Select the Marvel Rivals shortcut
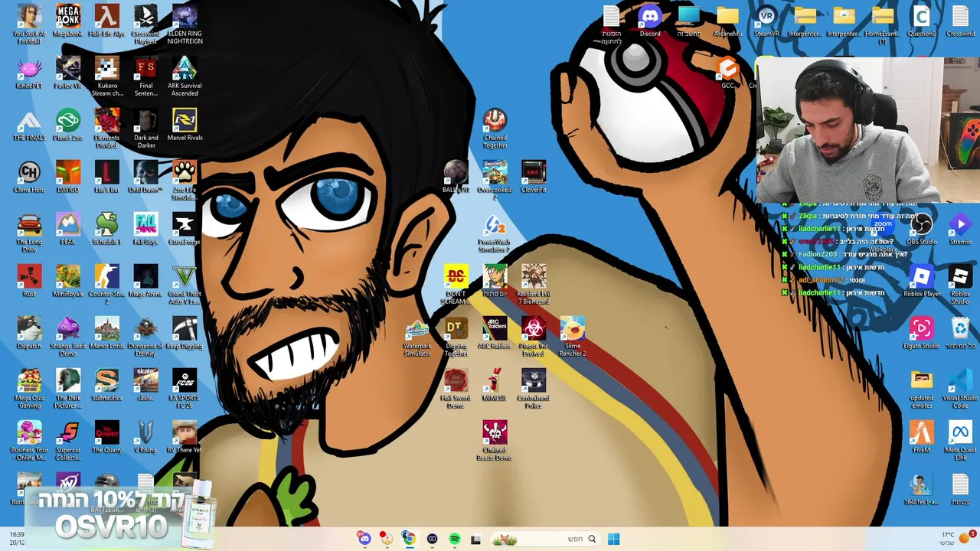Image resolution: width=980 pixels, height=551 pixels. pos(185,125)
